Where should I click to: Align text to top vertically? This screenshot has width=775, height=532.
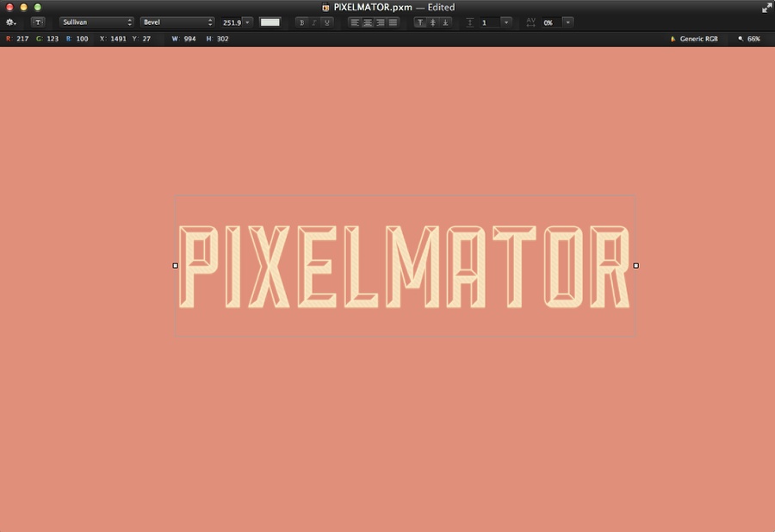point(420,22)
